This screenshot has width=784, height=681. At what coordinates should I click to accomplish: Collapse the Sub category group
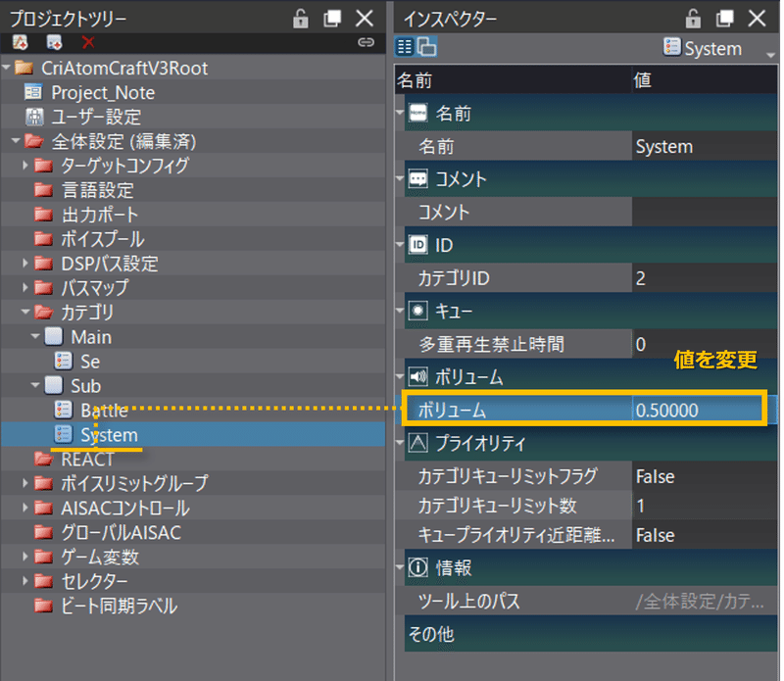click(x=35, y=385)
